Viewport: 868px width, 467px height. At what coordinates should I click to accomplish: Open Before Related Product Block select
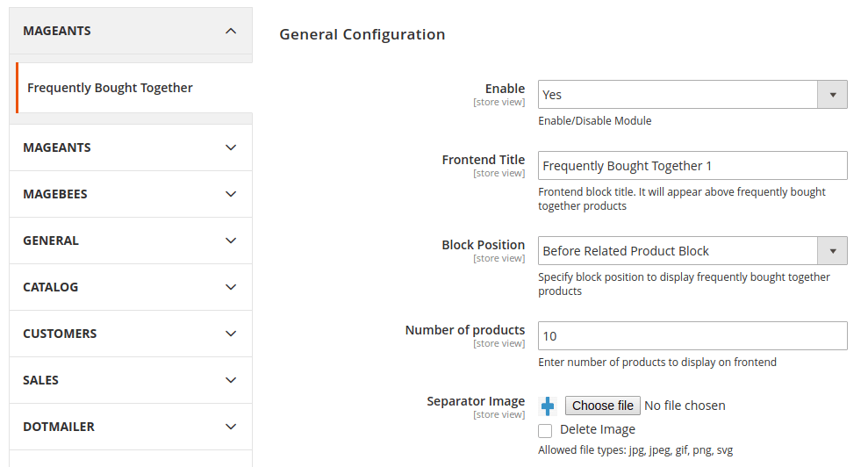[692, 251]
